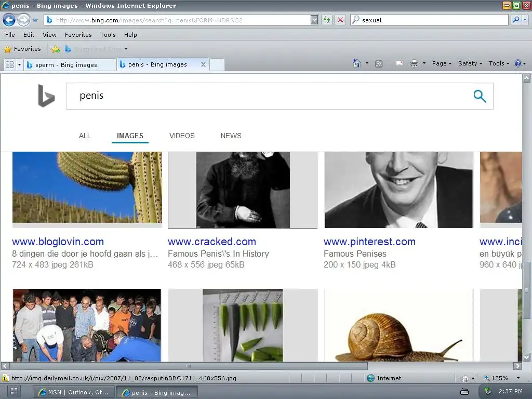Image resolution: width=532 pixels, height=399 pixels.
Task: Click the horizontal scrollbar left arrow
Action: [5, 366]
